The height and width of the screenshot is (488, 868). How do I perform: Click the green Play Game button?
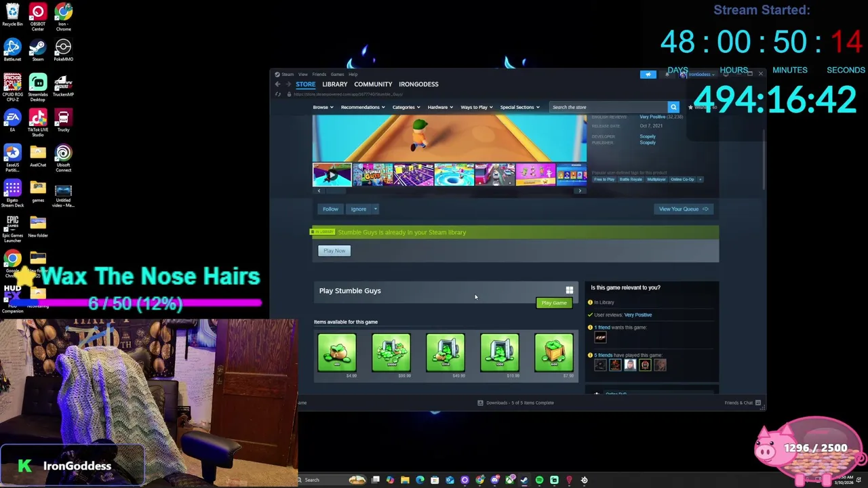click(x=554, y=303)
